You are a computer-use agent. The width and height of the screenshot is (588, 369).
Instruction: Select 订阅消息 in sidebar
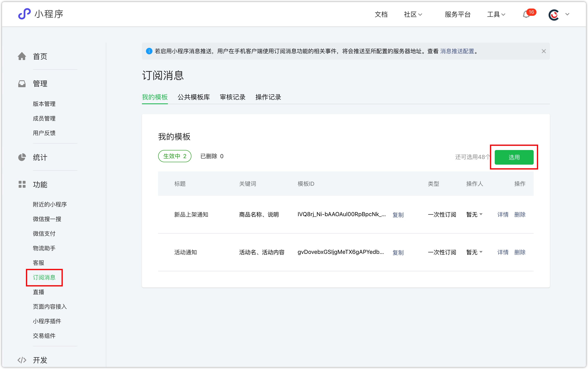coord(44,278)
